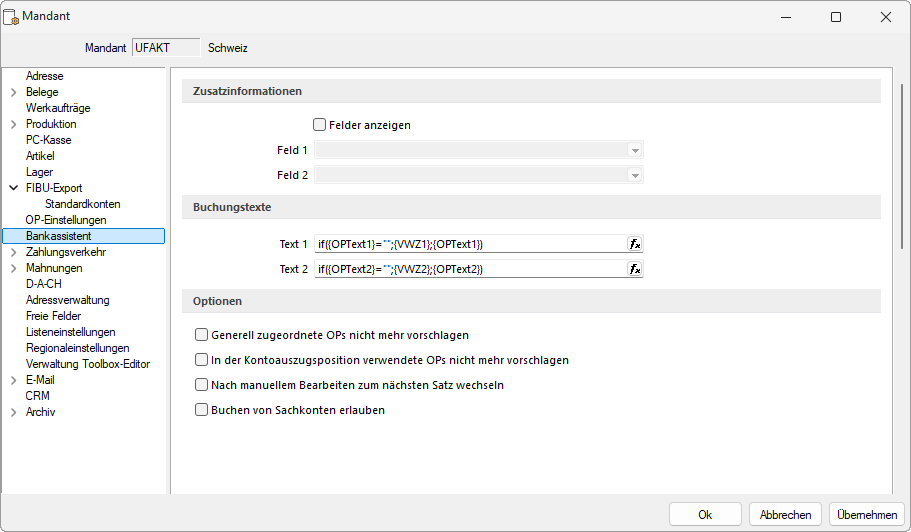Toggle Buchen von Sachkonten erlauben
This screenshot has height=532, width=911.
pyautogui.click(x=201, y=410)
